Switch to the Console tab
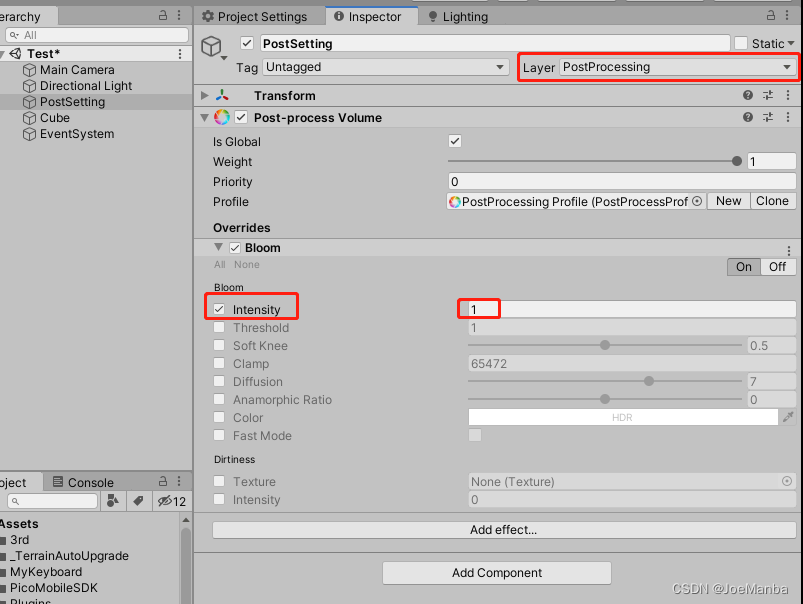 (x=93, y=481)
